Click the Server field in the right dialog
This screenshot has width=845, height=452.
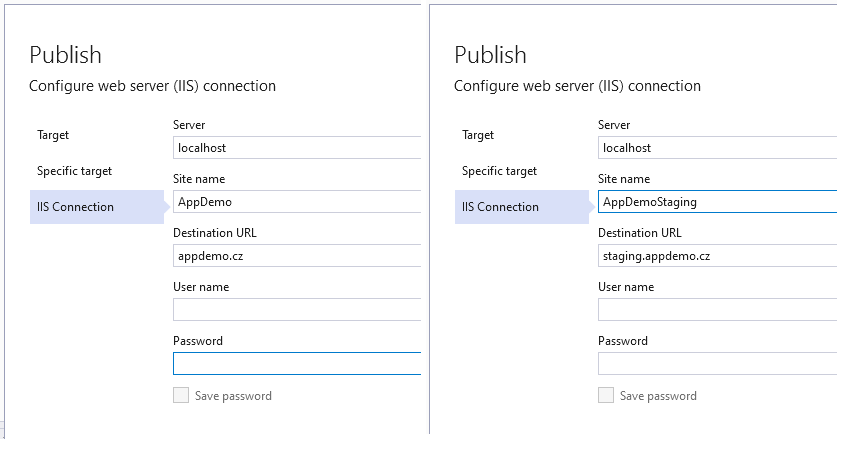coord(718,148)
